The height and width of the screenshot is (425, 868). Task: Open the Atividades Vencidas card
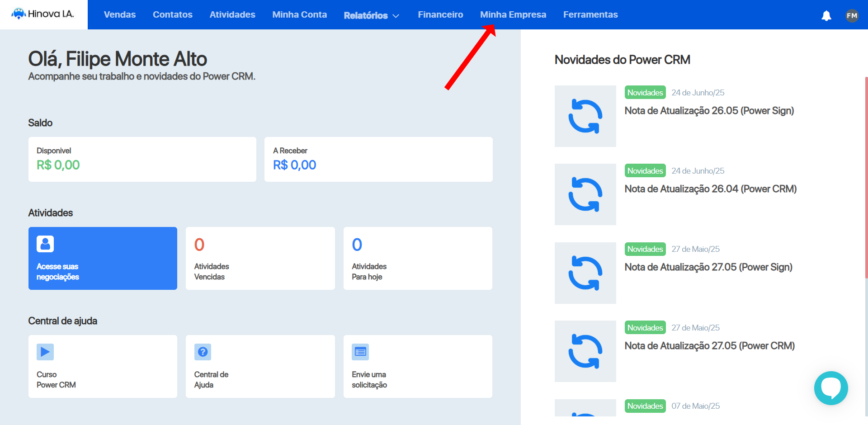tap(260, 258)
